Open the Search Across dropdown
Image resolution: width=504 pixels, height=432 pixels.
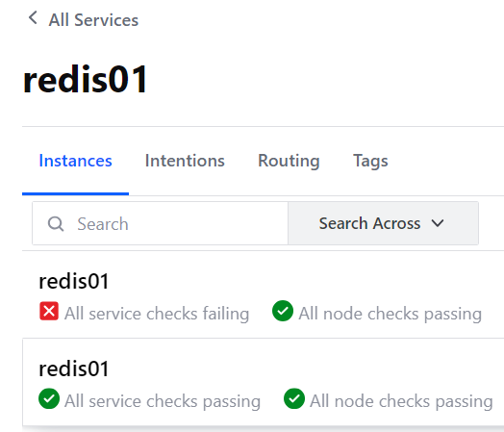[x=383, y=223]
